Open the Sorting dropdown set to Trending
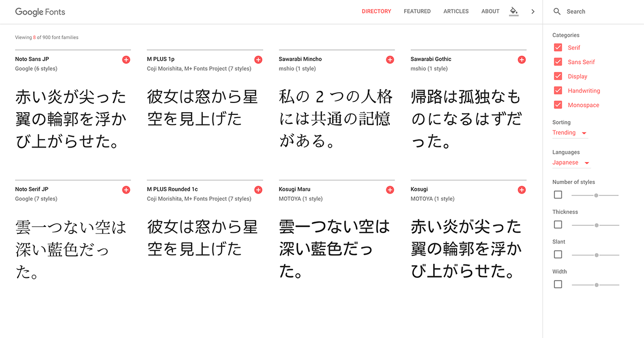644x338 pixels. (570, 133)
